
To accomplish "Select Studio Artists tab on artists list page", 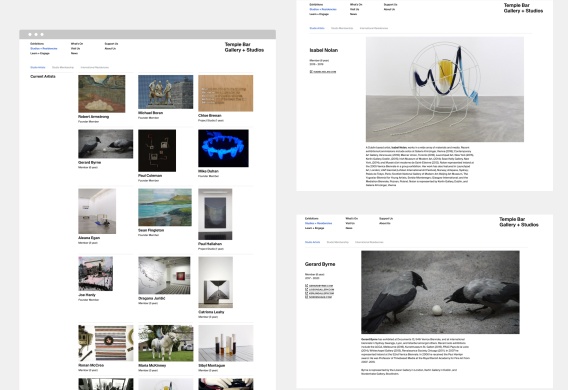I will 38,67.
